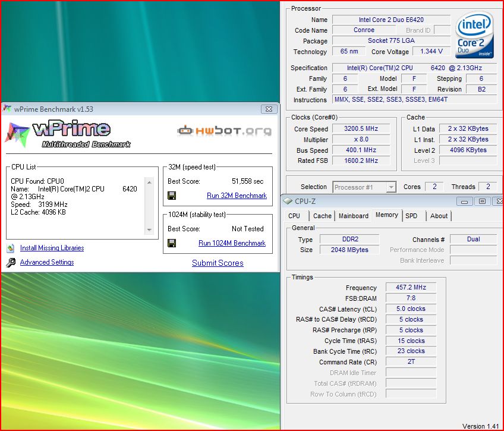The width and height of the screenshot is (504, 431).
Task: Click Cycle Time (tRAS) 15 clocks value
Action: tap(411, 341)
